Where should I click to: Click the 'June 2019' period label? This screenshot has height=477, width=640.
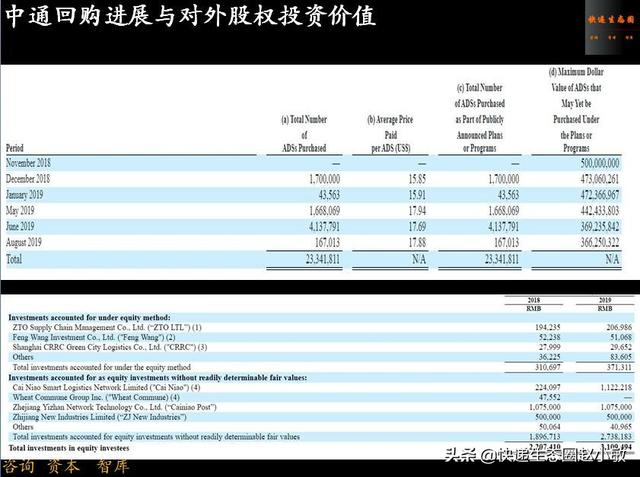[20, 226]
